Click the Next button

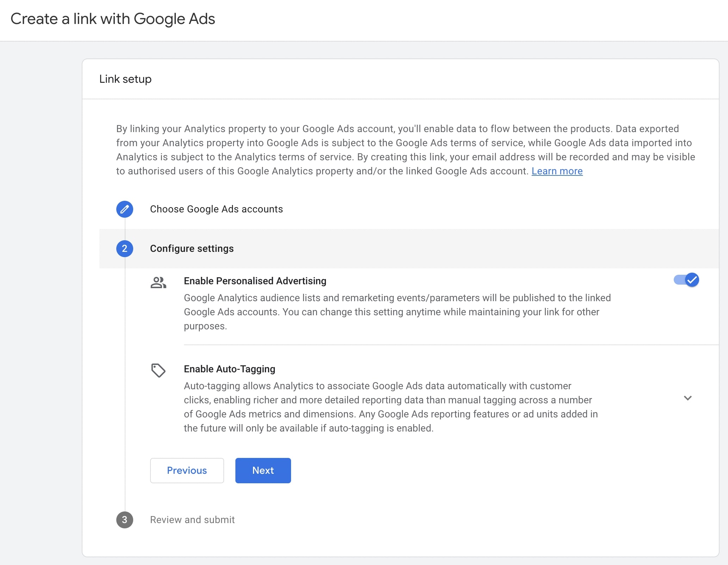tap(263, 471)
